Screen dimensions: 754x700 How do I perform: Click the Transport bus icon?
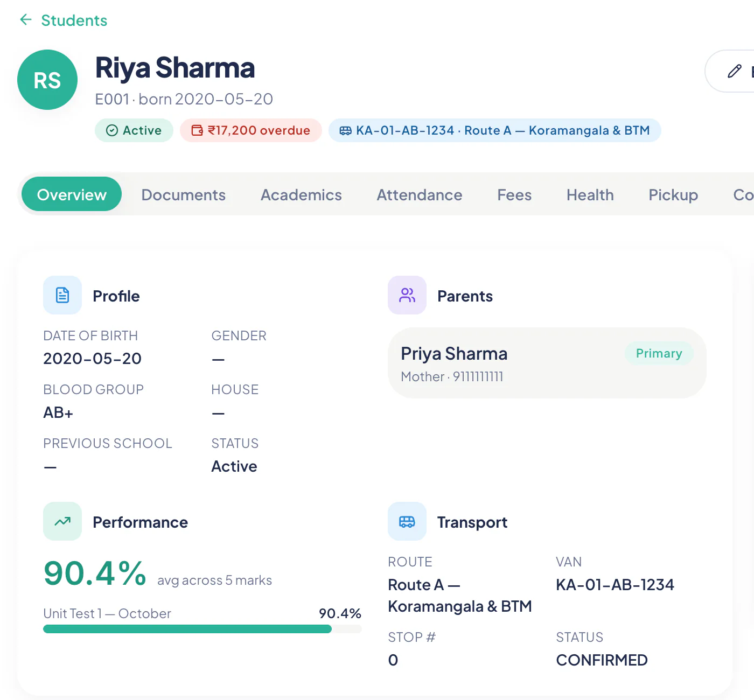(x=407, y=521)
